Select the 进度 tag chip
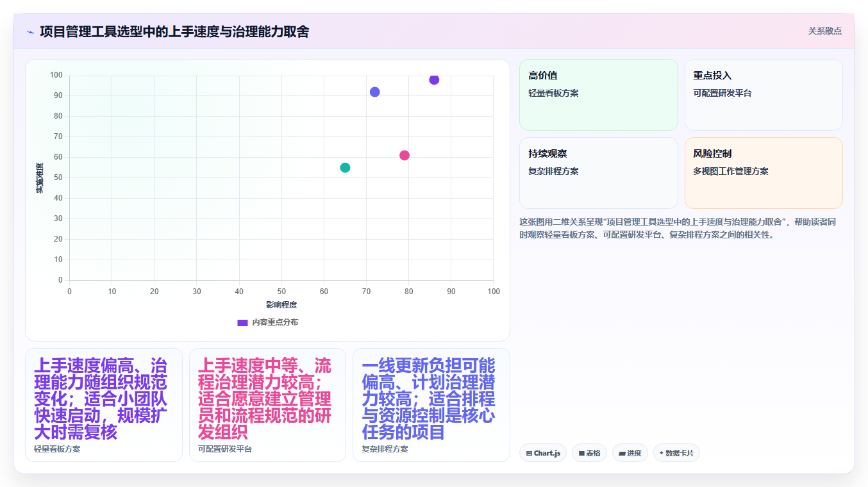Image resolution: width=868 pixels, height=487 pixels. (x=630, y=453)
